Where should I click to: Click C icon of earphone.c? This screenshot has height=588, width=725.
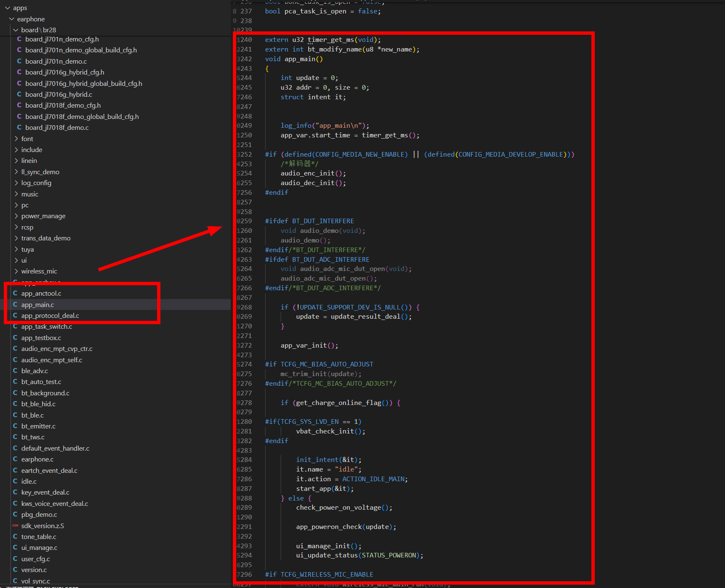coord(15,459)
